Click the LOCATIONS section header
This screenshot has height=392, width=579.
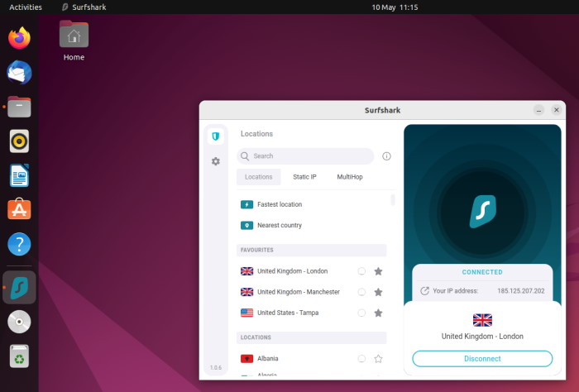311,337
